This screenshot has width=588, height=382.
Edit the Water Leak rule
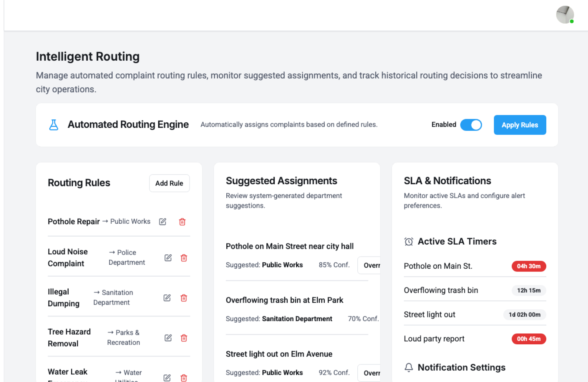167,377
